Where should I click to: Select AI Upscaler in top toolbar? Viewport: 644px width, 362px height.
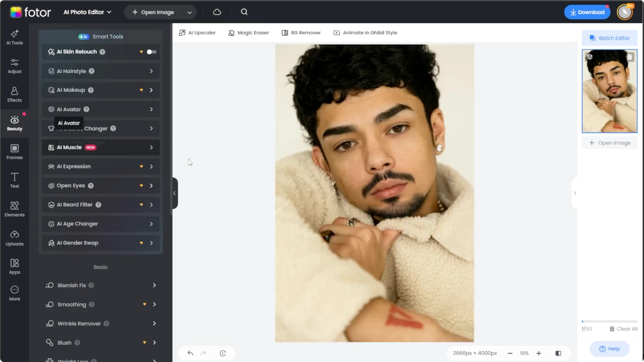pyautogui.click(x=197, y=33)
